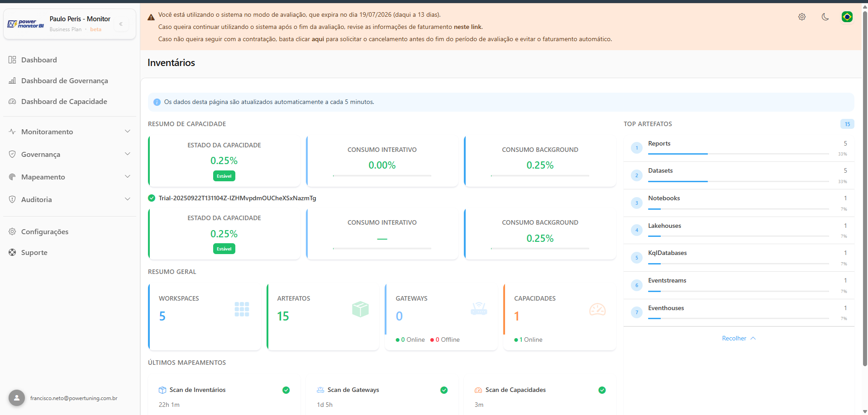Open Dashboard in the sidebar
Viewport: 868px width, 415px height.
pyautogui.click(x=70, y=60)
